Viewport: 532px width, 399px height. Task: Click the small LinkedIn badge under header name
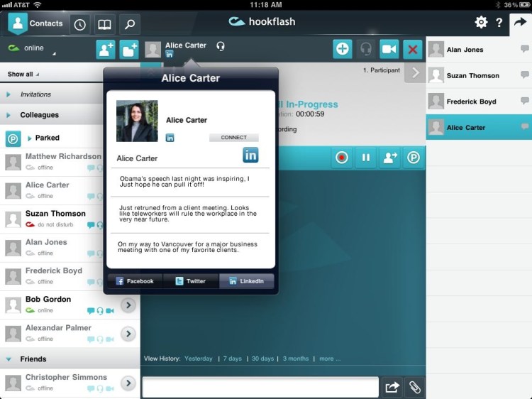tap(169, 54)
